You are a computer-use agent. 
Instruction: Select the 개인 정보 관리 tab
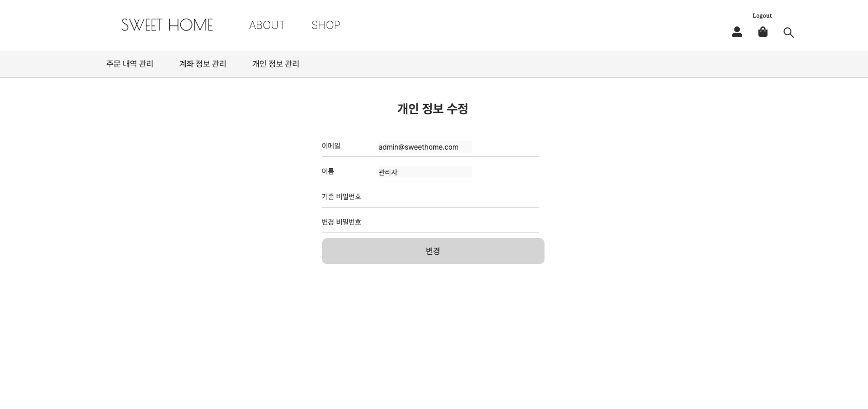276,64
